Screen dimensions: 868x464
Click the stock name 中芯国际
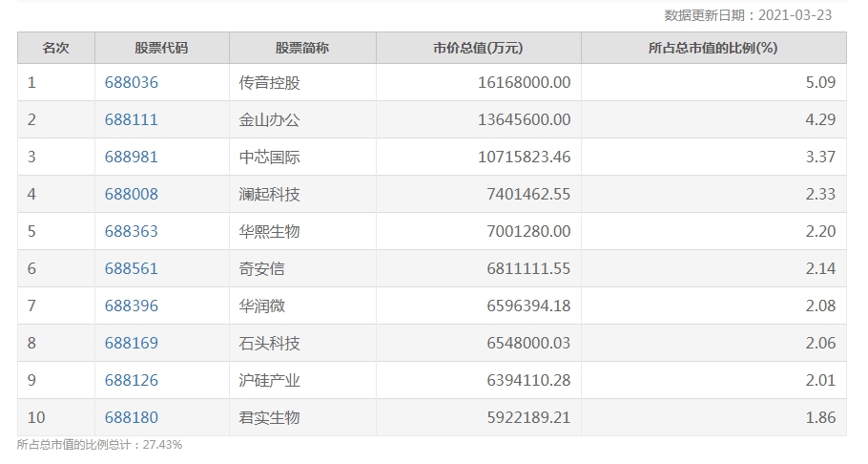pos(270,158)
